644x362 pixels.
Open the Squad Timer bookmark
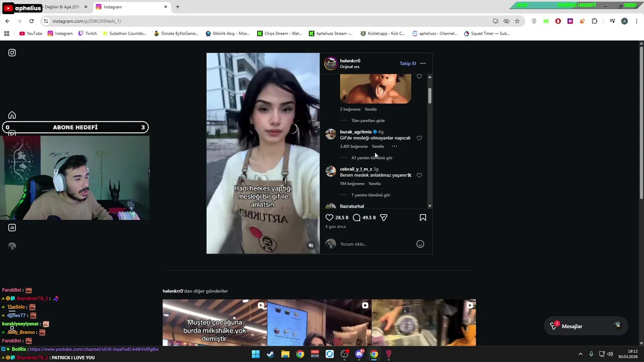[487, 34]
